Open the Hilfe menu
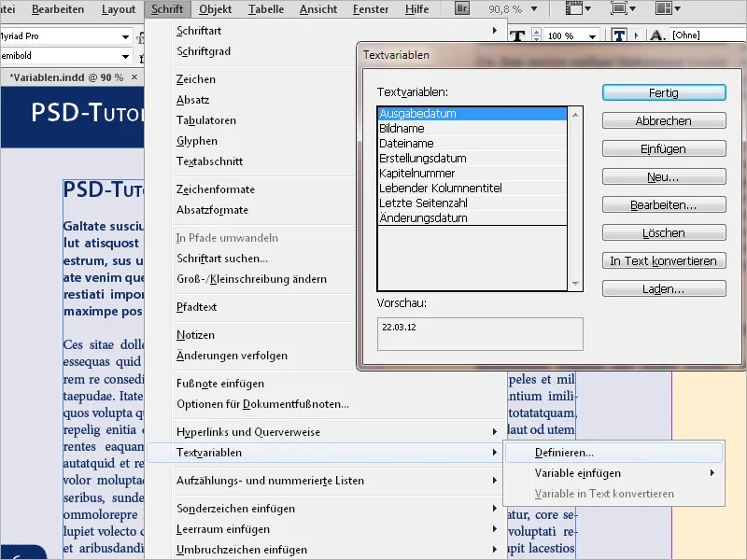747x560 pixels. (x=416, y=9)
